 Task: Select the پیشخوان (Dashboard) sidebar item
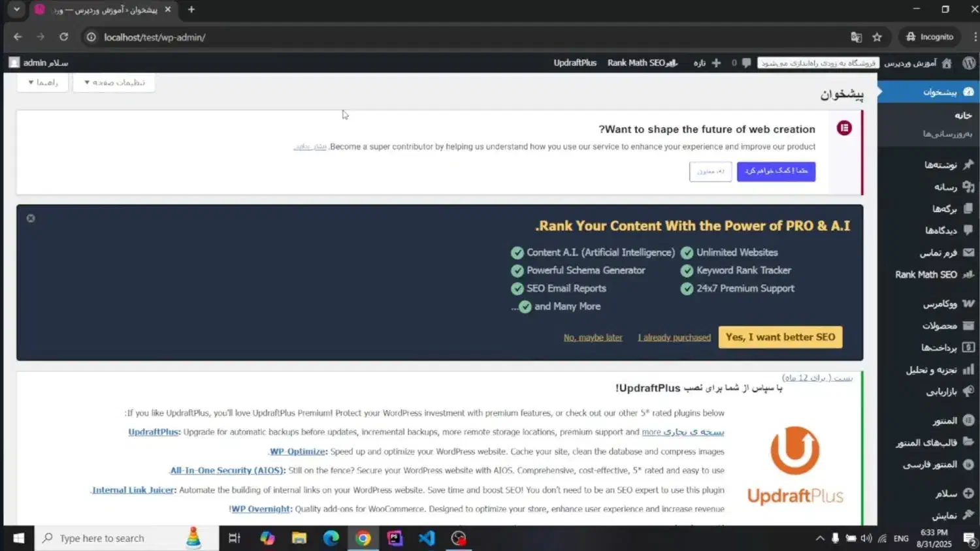tap(928, 92)
